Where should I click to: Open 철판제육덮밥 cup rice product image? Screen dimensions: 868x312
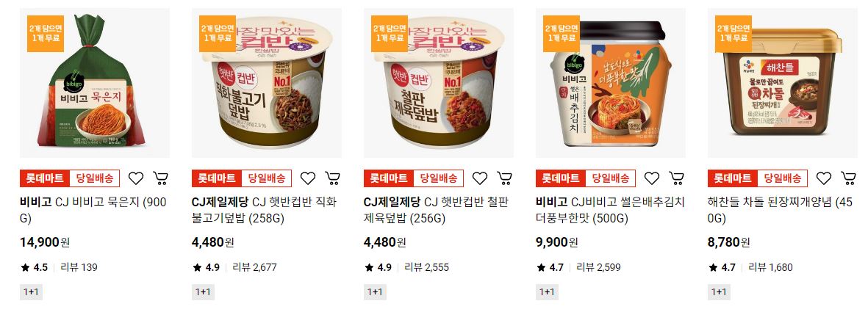pos(439,83)
